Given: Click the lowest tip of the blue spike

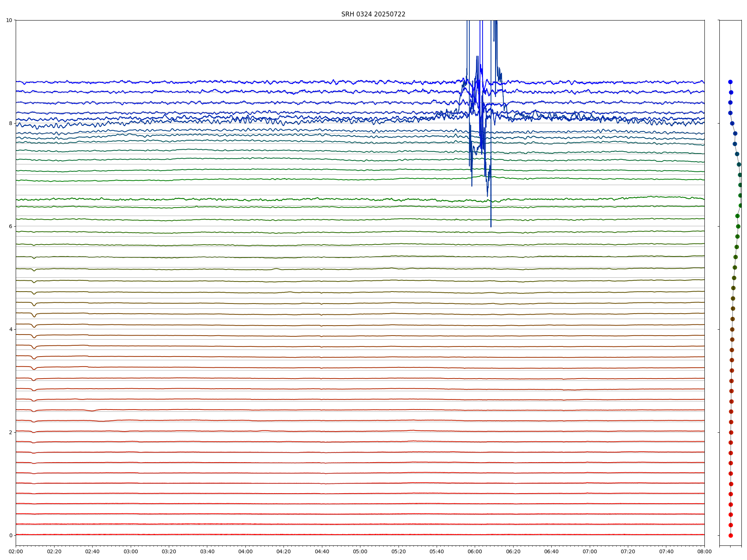Looking at the screenshot, I should point(491,226).
